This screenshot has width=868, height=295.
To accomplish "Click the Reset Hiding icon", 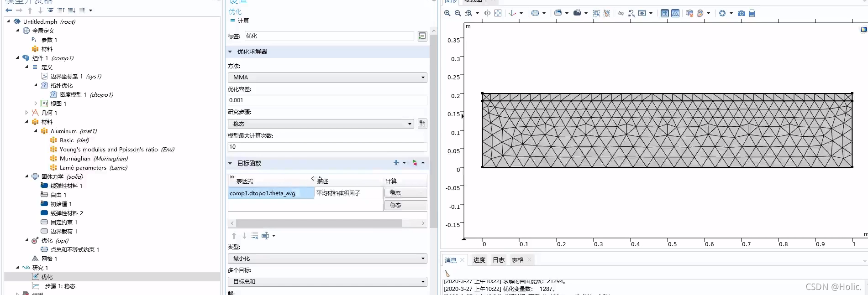I will pos(631,13).
